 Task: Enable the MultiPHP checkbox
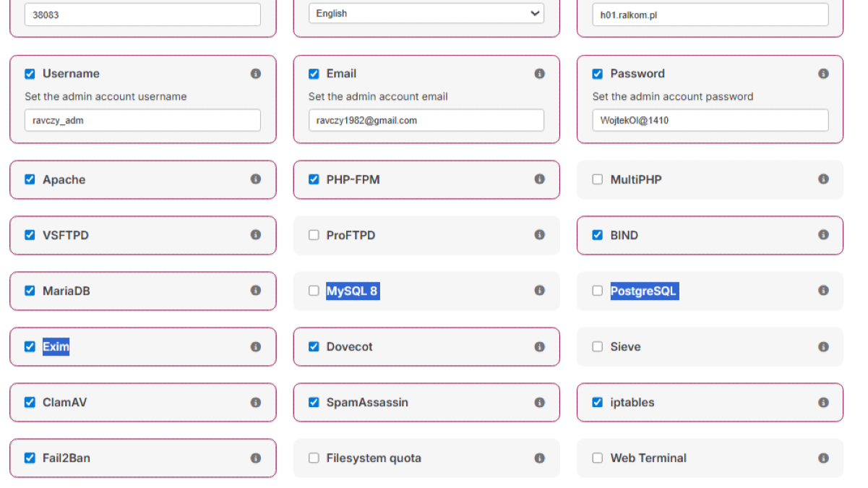[598, 179]
